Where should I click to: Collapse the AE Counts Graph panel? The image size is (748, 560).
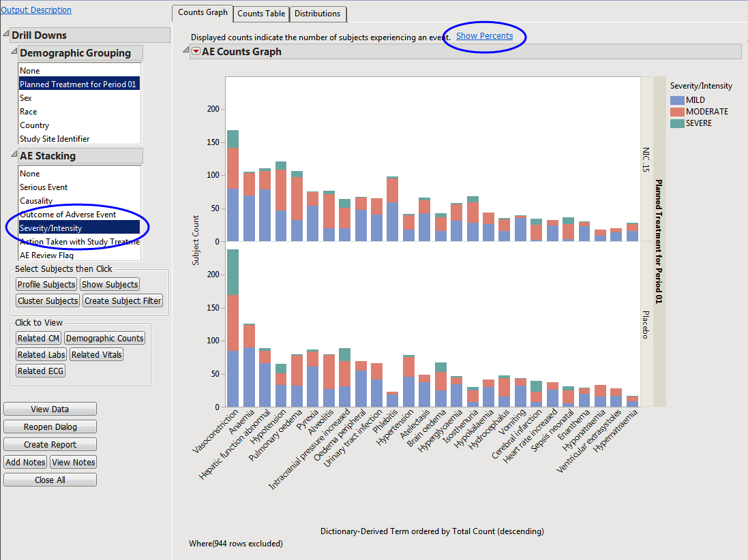click(186, 52)
